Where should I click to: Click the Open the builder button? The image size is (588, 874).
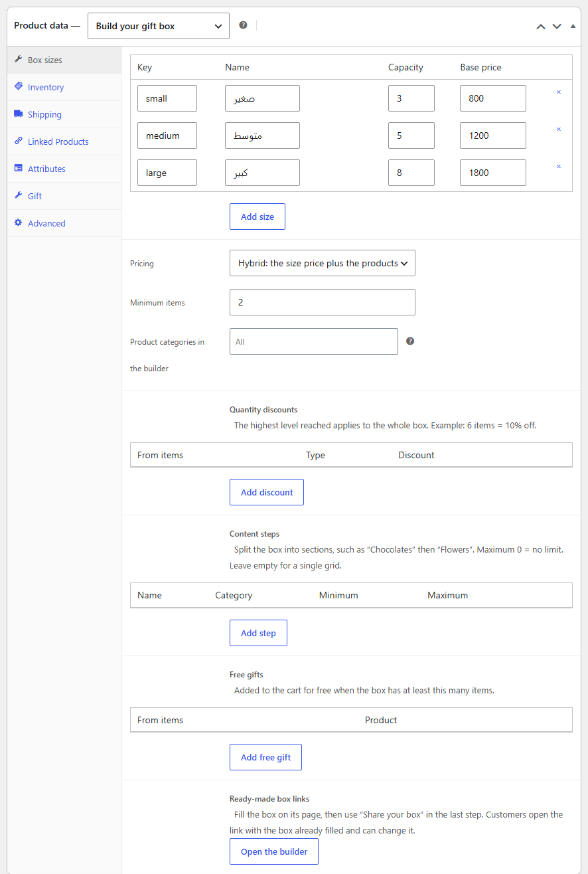click(274, 851)
